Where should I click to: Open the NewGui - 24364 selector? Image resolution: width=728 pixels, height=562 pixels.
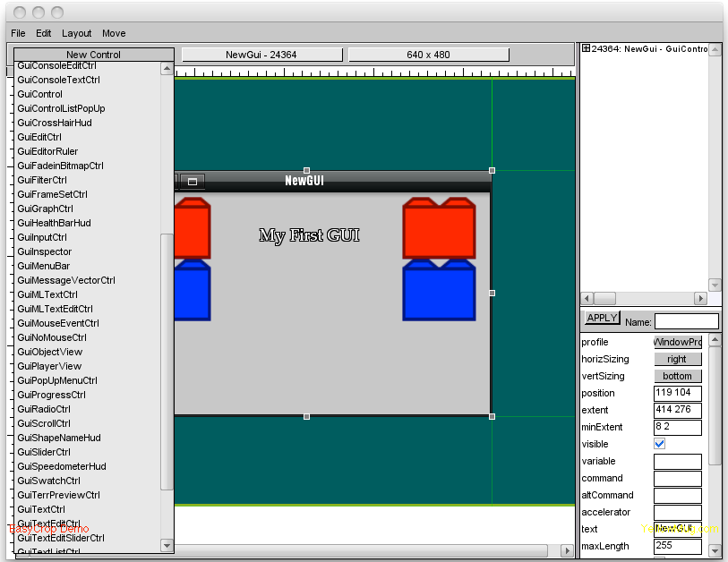tap(261, 55)
